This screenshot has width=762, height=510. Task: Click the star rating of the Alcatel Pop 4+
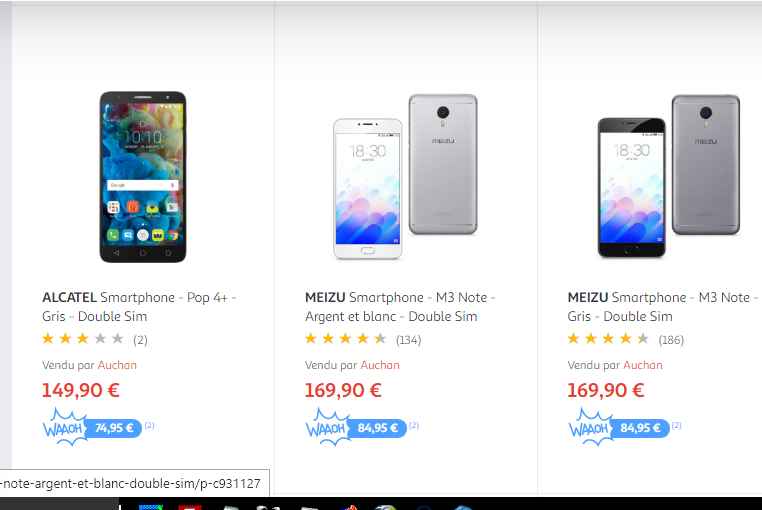click(83, 339)
